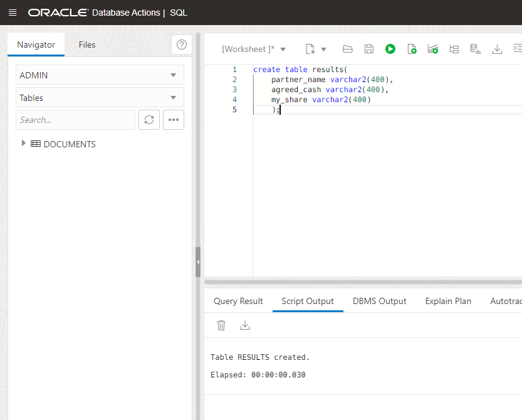The width and height of the screenshot is (522, 420).
Task: Open the DBMS Output tab
Action: 379,301
